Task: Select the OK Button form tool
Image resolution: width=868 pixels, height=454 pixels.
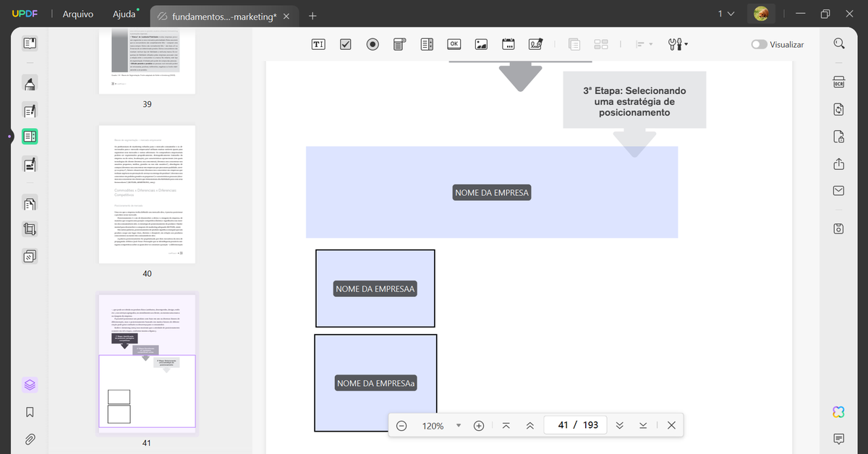Action: pos(454,44)
